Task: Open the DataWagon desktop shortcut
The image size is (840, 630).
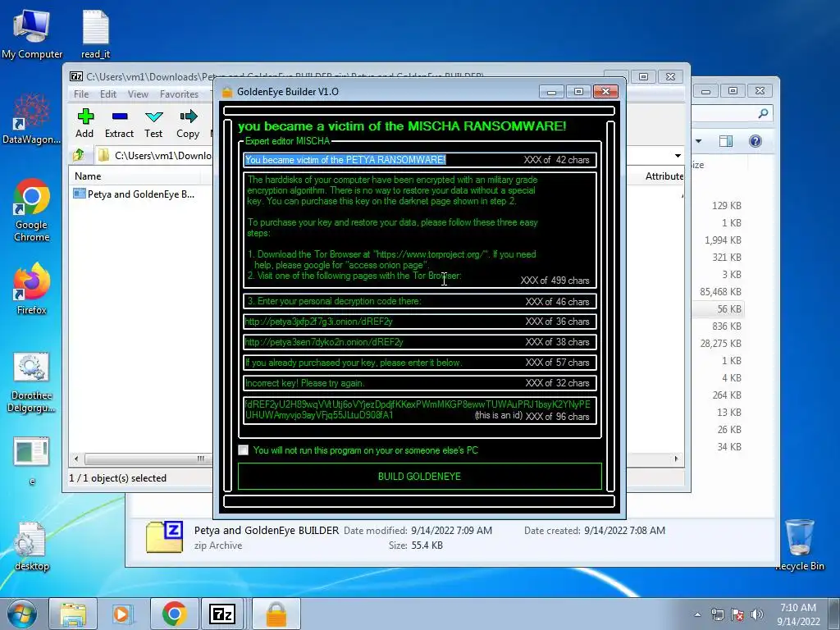Action: pyautogui.click(x=32, y=118)
